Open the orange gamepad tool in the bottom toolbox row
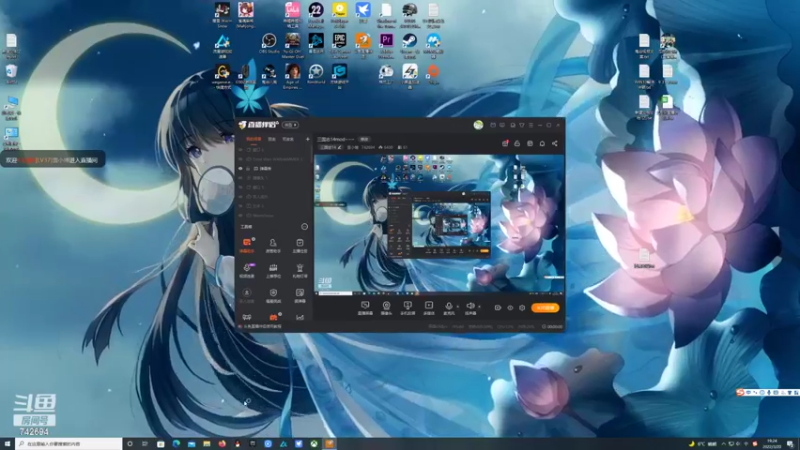Screen dimensions: 800x450 tap(273, 317)
